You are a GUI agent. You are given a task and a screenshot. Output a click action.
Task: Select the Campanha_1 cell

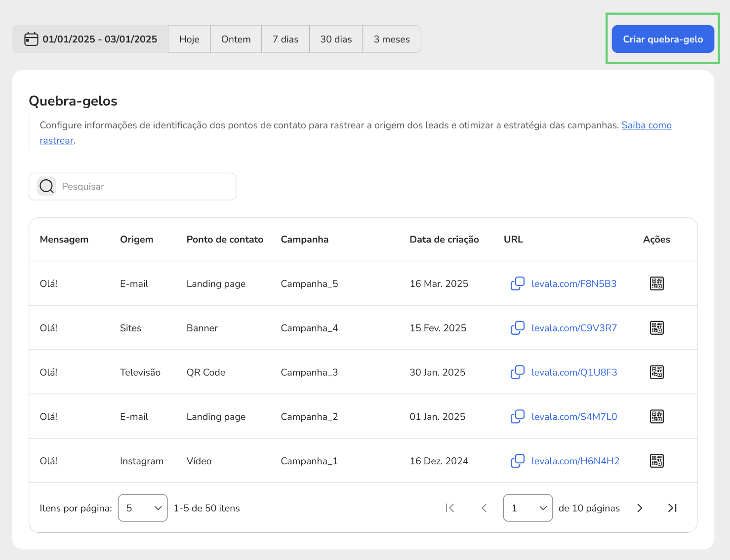click(x=310, y=461)
